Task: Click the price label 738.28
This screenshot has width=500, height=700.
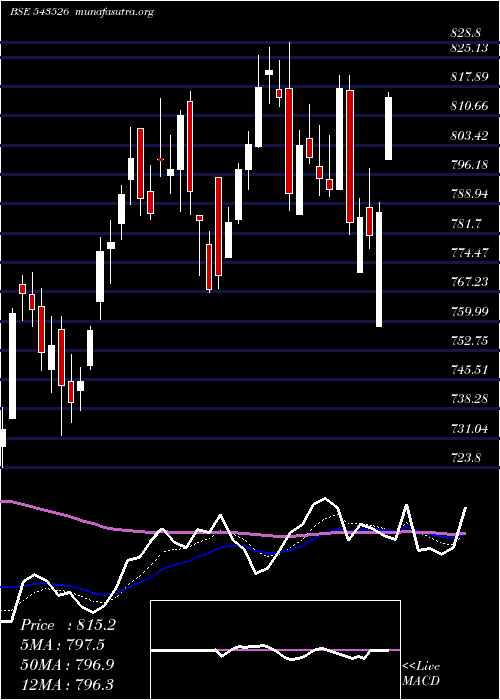Action: (469, 399)
